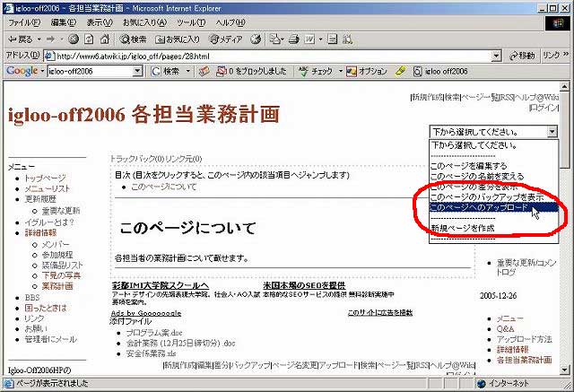Image resolution: width=574 pixels, height=392 pixels.
Task: Click the ログイン link at top right
Action: (544, 108)
